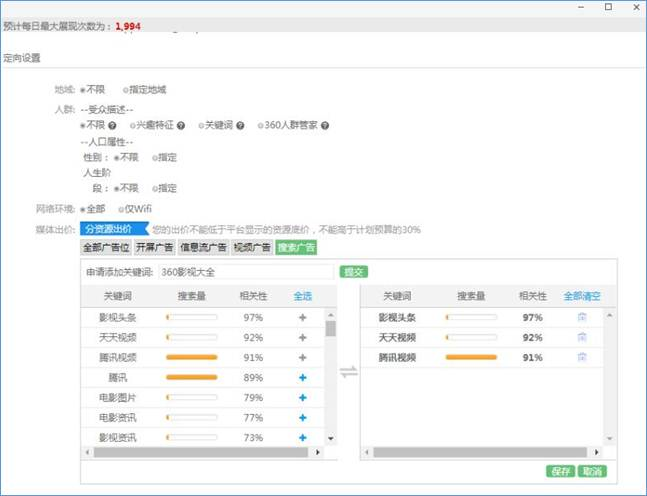Focus the 申请添加关键词 input field
This screenshot has height=496, width=647.
[x=244, y=271]
